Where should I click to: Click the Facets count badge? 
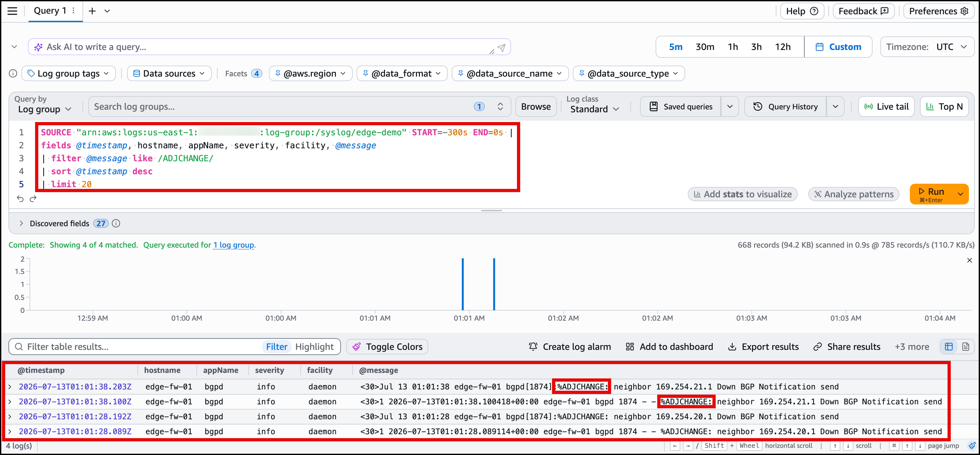[x=257, y=73]
